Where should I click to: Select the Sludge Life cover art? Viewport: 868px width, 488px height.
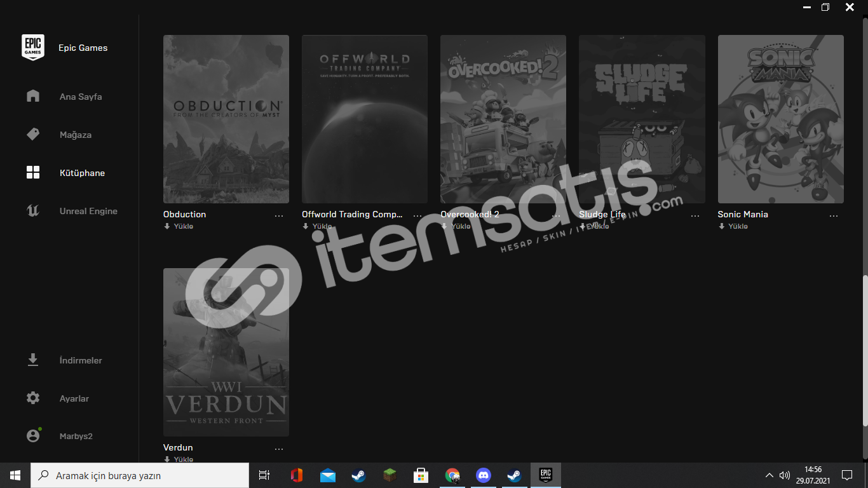pyautogui.click(x=642, y=119)
